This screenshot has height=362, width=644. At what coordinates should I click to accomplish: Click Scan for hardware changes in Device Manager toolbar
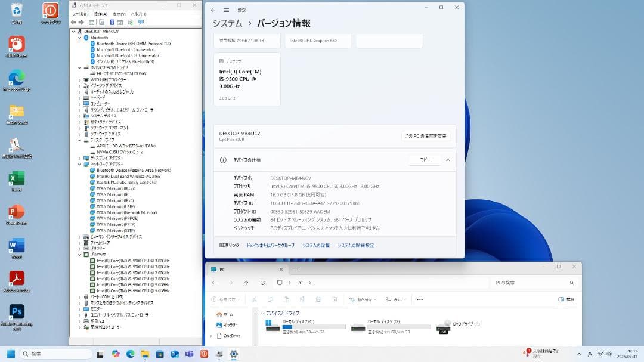click(130, 22)
